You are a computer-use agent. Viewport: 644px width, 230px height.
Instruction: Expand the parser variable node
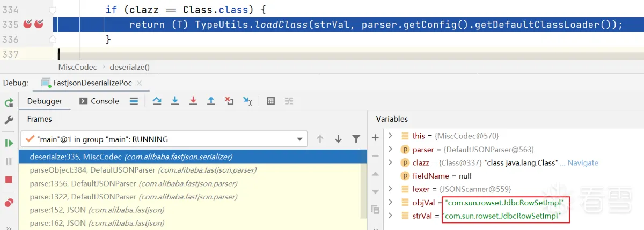(x=390, y=149)
